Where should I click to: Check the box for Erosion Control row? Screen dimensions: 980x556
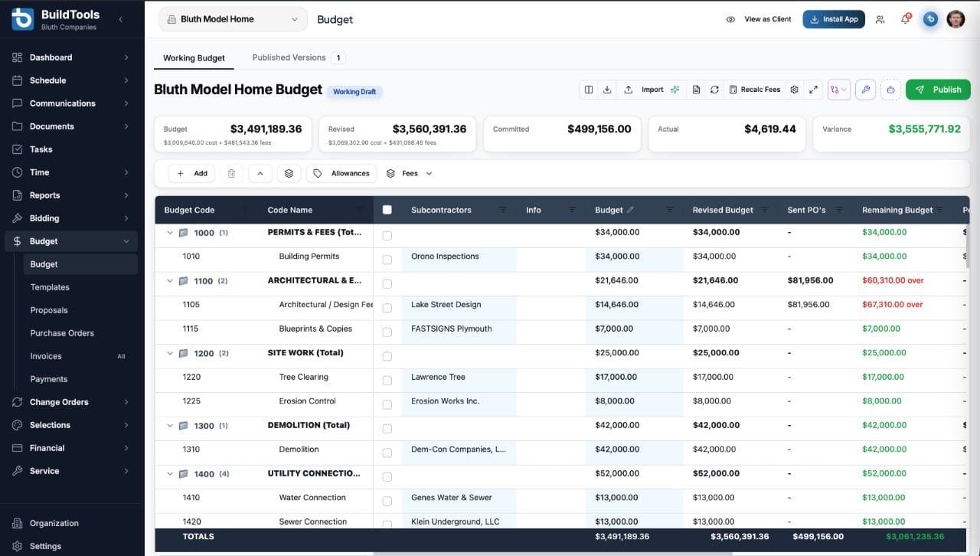387,404
